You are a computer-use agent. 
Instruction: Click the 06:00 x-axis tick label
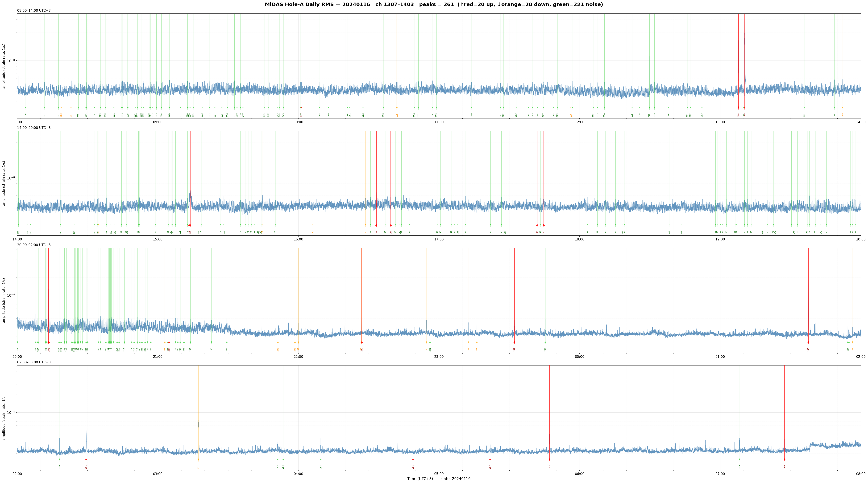pyautogui.click(x=580, y=474)
